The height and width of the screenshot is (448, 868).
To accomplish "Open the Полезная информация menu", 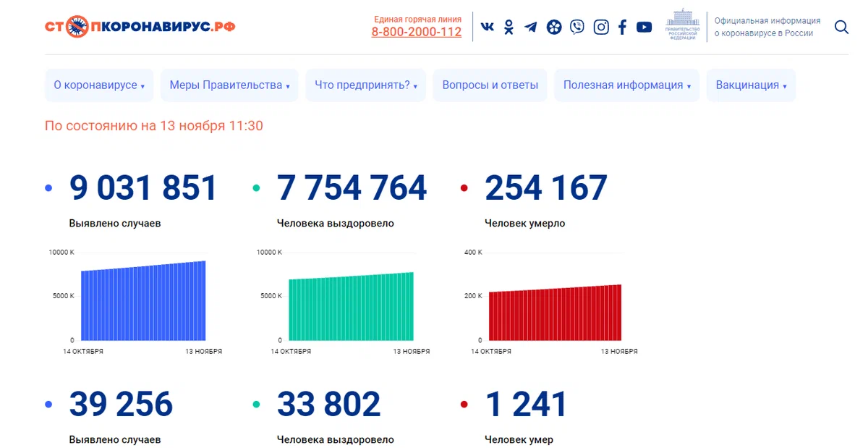I will (627, 85).
